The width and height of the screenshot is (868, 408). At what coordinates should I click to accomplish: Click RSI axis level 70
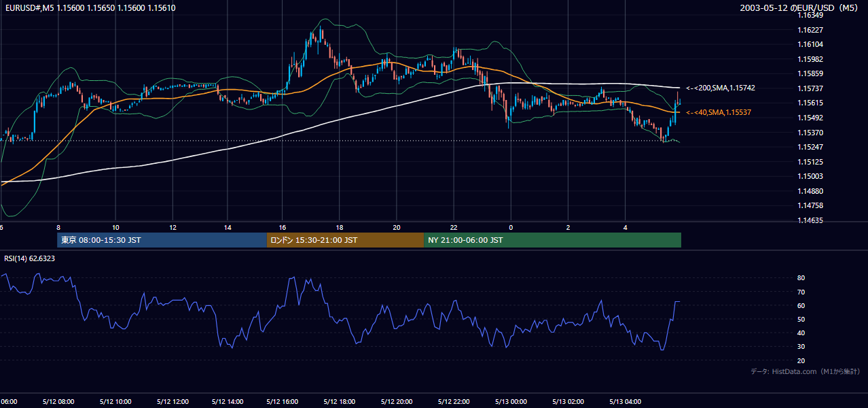click(x=801, y=292)
